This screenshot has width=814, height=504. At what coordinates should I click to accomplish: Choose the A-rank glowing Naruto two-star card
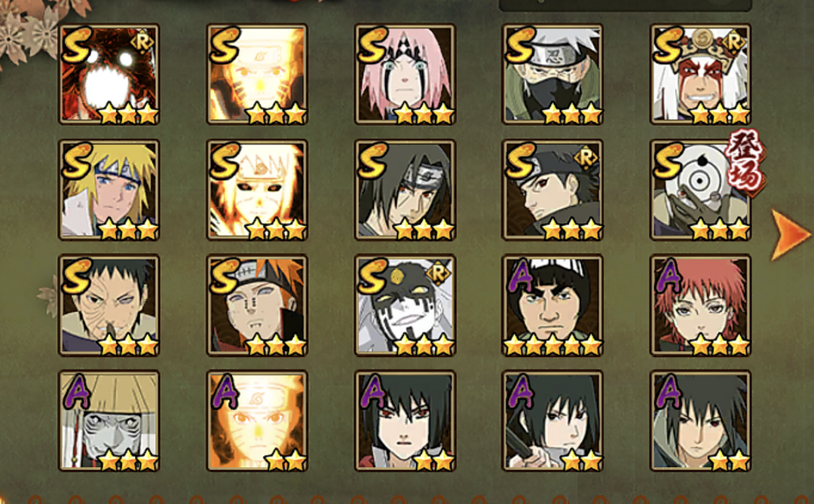click(x=257, y=421)
